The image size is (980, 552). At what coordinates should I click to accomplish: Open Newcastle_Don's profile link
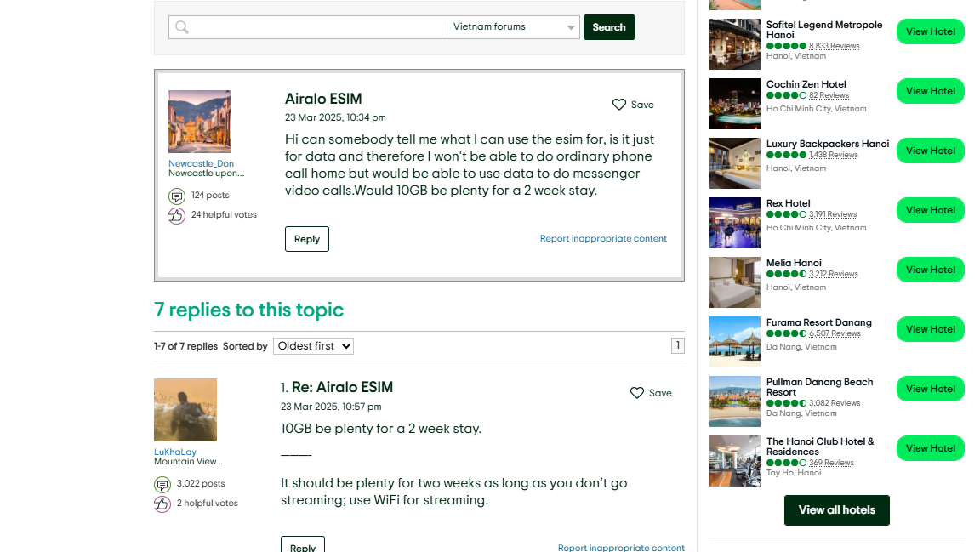[x=202, y=164]
